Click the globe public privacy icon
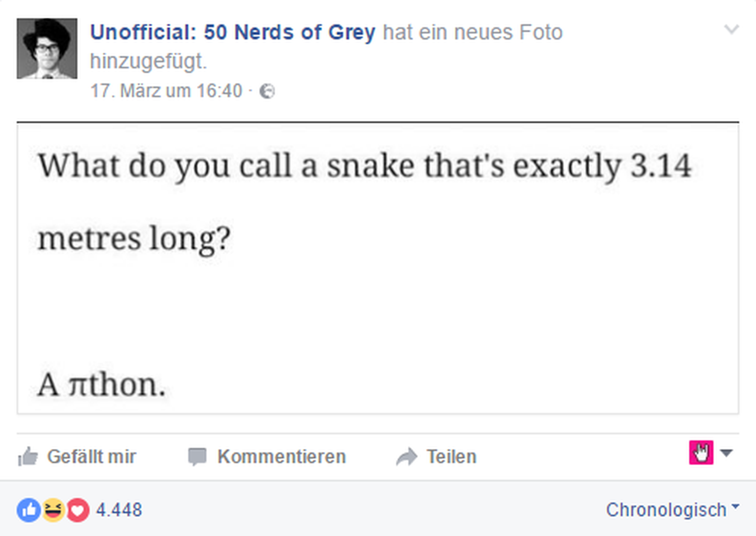Image resolution: width=756 pixels, height=536 pixels. point(267,91)
